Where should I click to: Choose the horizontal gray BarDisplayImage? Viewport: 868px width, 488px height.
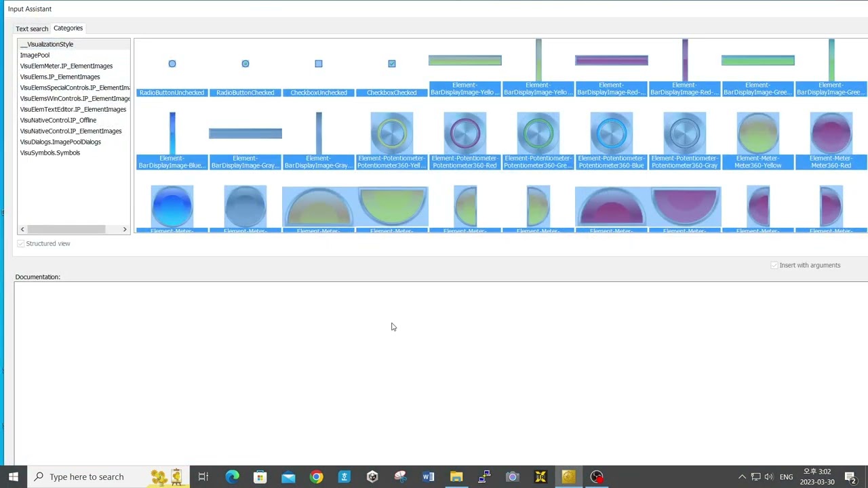pyautogui.click(x=245, y=133)
